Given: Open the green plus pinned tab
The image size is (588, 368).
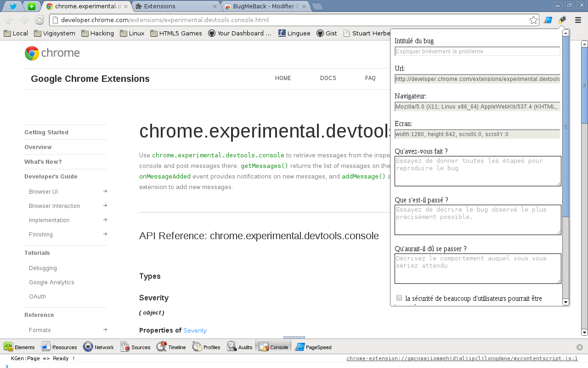Looking at the screenshot, I should (x=32, y=6).
